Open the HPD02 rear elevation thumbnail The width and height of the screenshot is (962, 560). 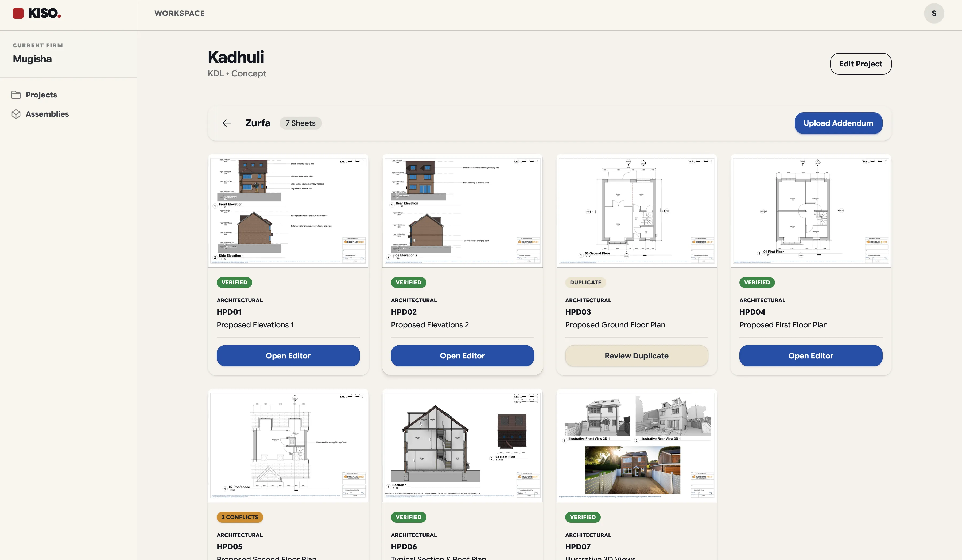[462, 211]
